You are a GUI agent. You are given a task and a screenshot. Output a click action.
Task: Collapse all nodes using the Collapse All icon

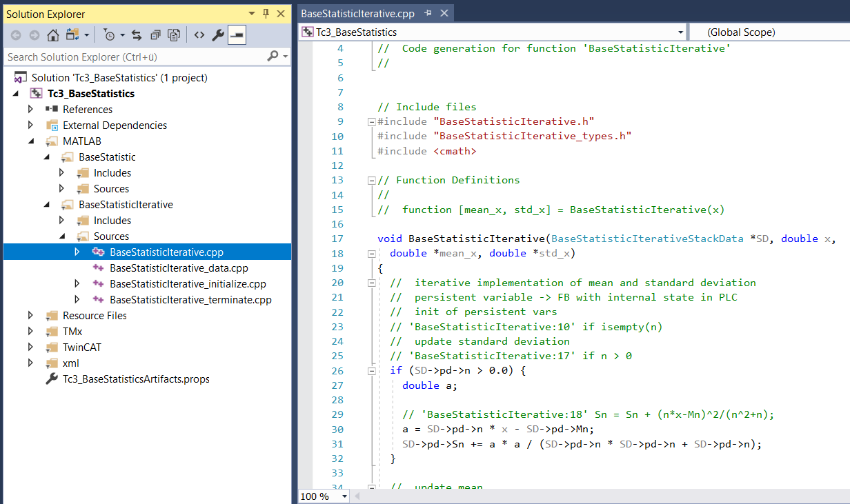pos(155,34)
